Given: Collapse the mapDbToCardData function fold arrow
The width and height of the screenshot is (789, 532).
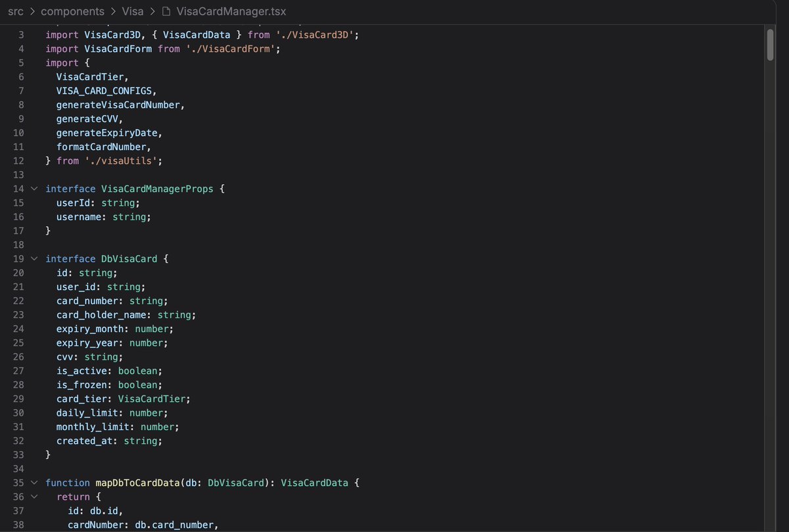Looking at the screenshot, I should [34, 483].
